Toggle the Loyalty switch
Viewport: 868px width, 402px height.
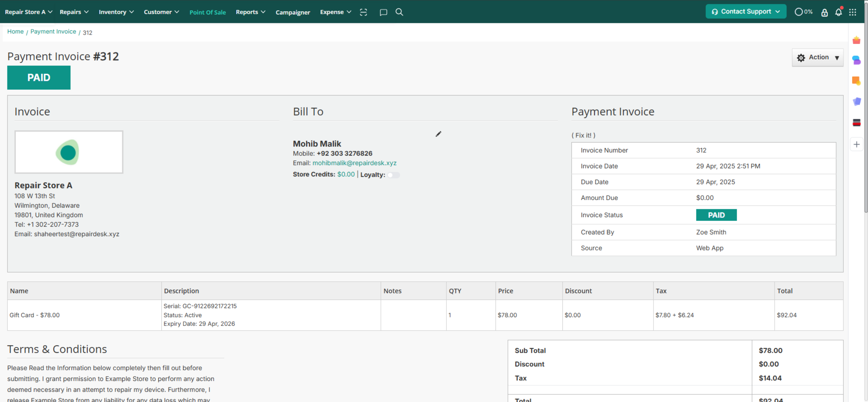(393, 175)
